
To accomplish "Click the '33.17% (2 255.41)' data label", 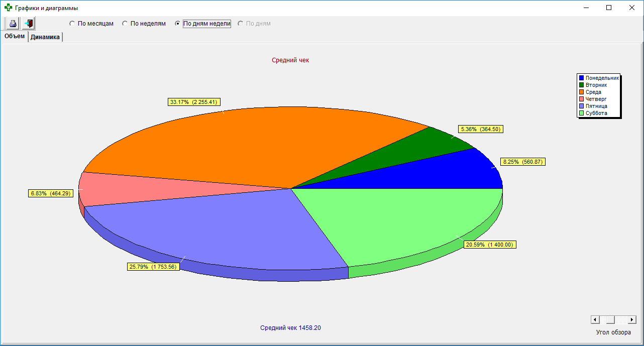I will tap(194, 102).
